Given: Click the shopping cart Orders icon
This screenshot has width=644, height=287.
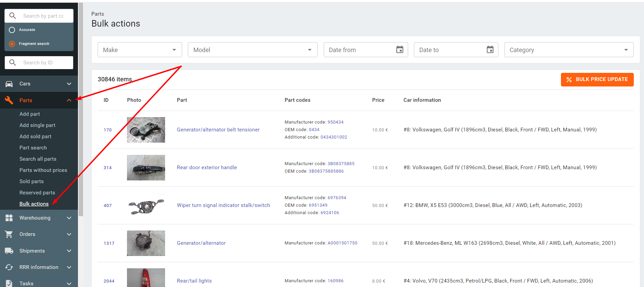Looking at the screenshot, I should (9, 234).
